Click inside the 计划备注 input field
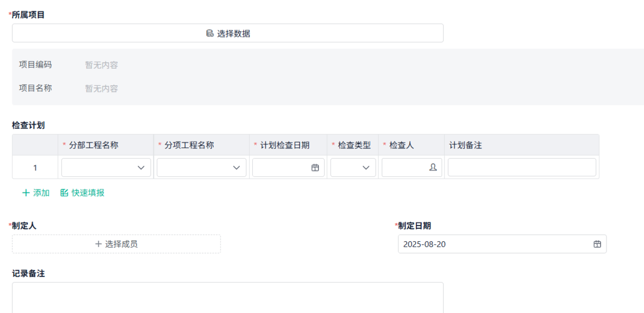 [521, 167]
